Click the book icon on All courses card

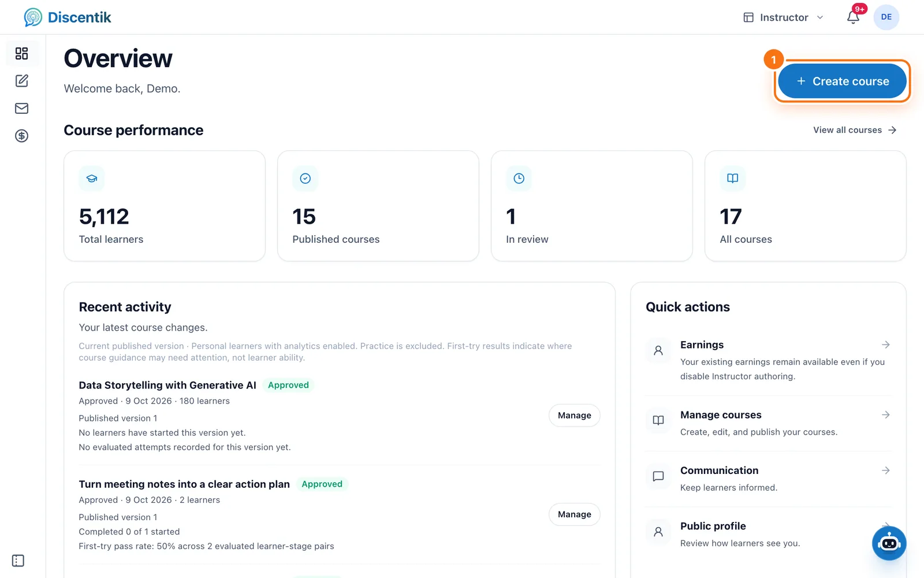coord(733,179)
